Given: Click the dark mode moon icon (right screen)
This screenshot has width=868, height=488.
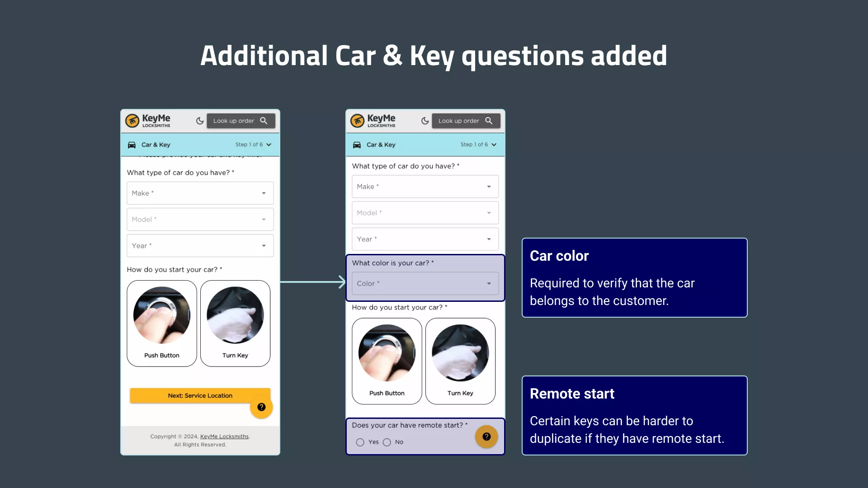Looking at the screenshot, I should pyautogui.click(x=425, y=120).
